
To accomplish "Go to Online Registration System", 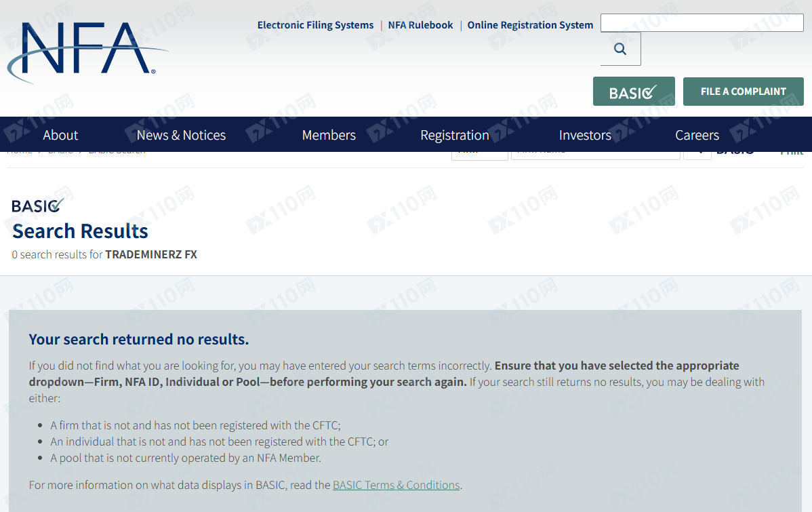I will click(x=530, y=25).
